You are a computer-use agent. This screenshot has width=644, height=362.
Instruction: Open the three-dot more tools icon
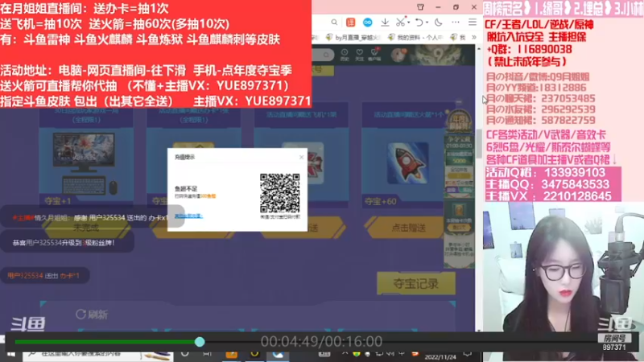[x=456, y=23]
